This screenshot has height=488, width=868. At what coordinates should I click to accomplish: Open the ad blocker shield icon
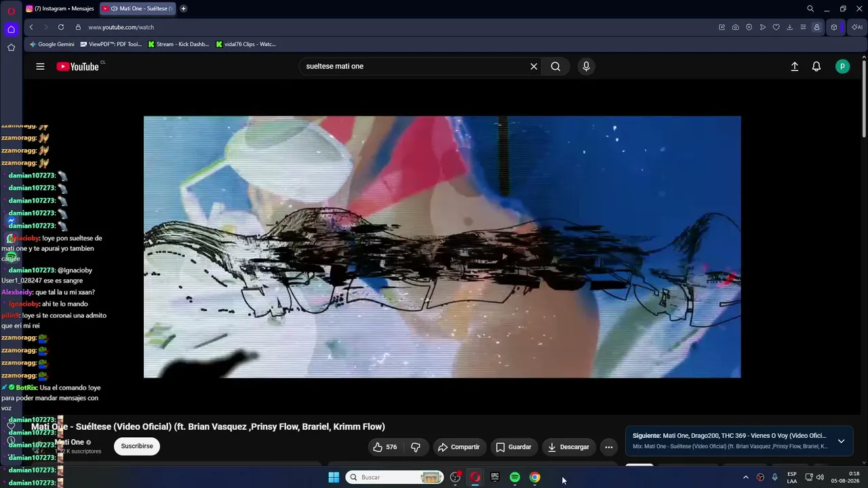(749, 27)
